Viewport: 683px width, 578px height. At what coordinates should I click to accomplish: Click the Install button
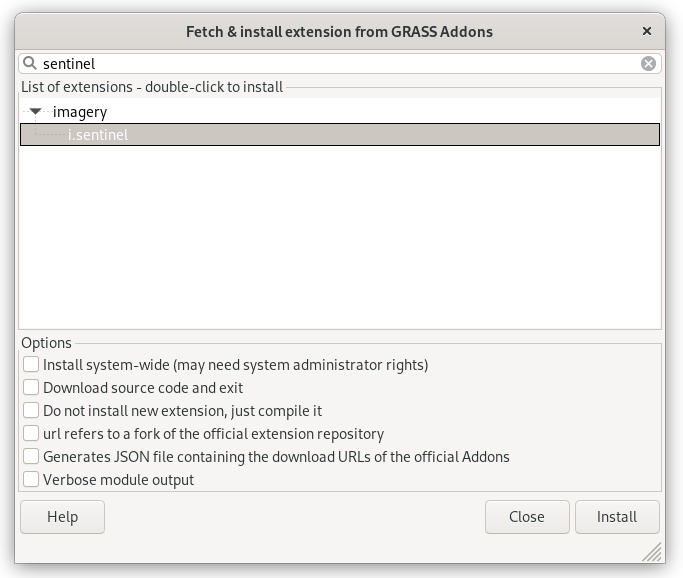(617, 517)
